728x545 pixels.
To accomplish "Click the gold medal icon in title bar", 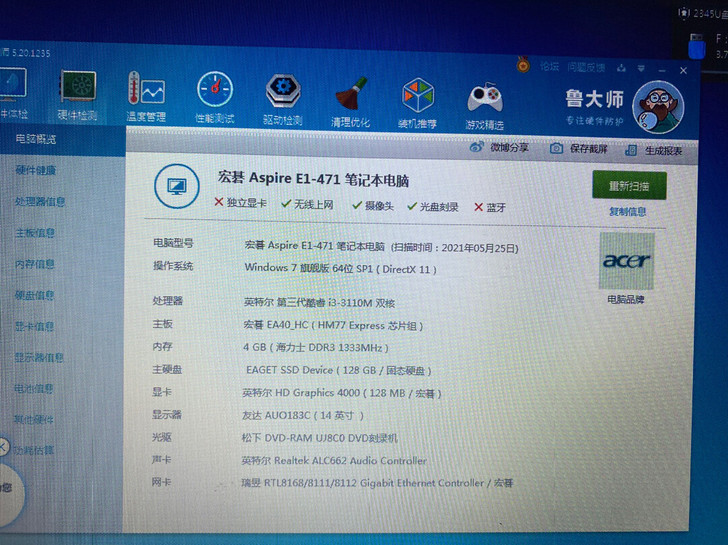I will (523, 65).
